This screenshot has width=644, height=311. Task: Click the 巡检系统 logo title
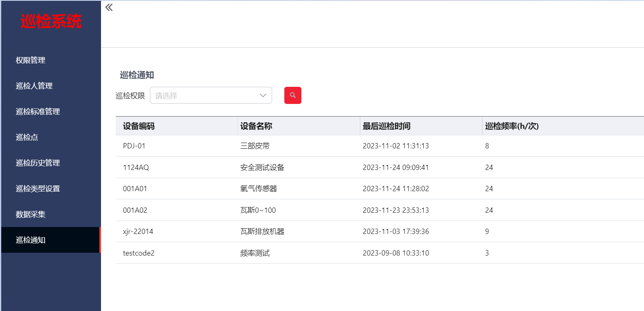pos(51,21)
